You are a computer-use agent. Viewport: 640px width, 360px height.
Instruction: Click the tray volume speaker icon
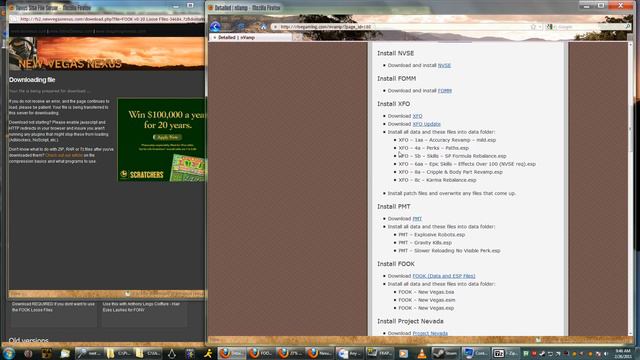(606, 354)
